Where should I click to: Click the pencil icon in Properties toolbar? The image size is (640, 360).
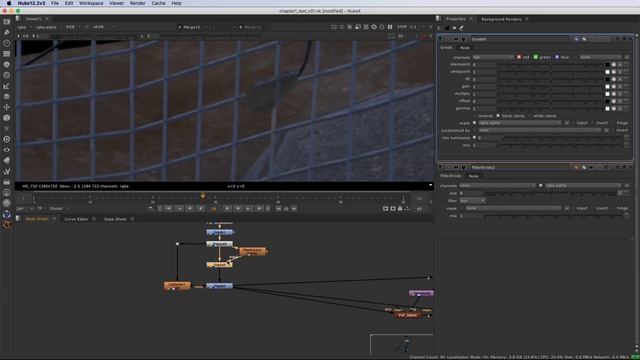462,28
